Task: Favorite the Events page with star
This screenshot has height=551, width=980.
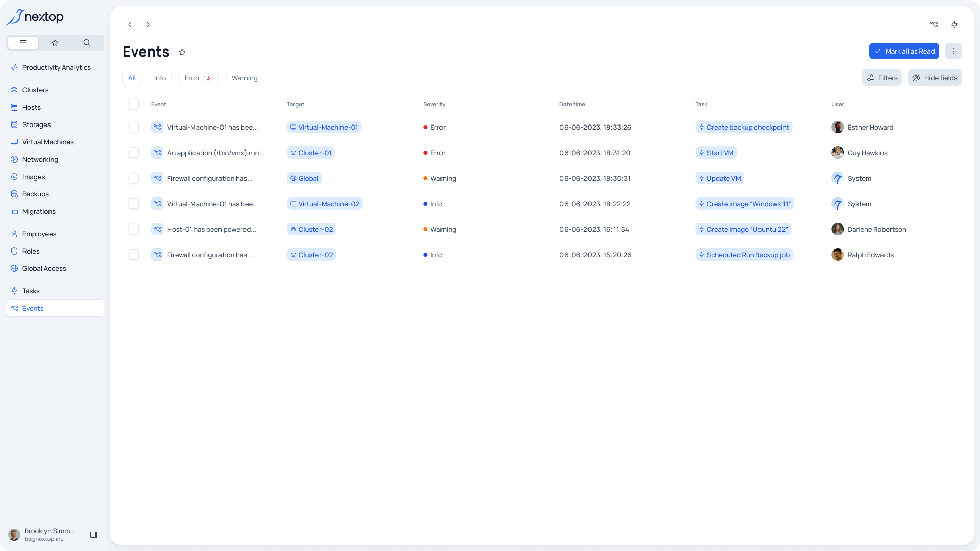Action: pos(182,52)
